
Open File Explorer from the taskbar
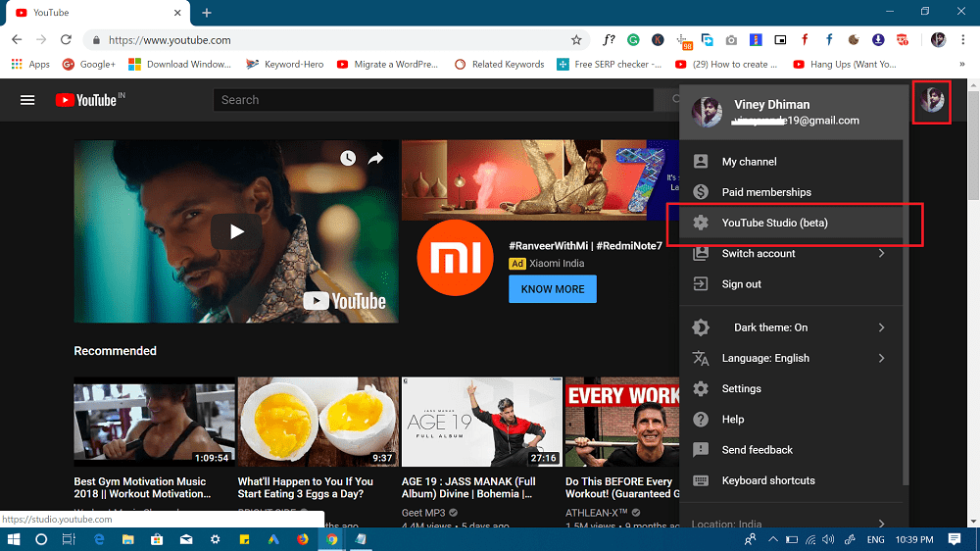coord(127,539)
